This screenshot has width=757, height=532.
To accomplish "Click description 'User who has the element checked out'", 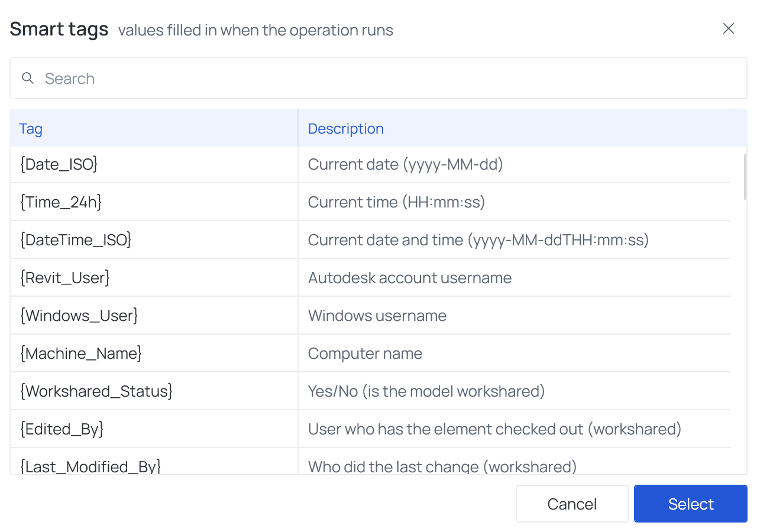I will 446,429.
